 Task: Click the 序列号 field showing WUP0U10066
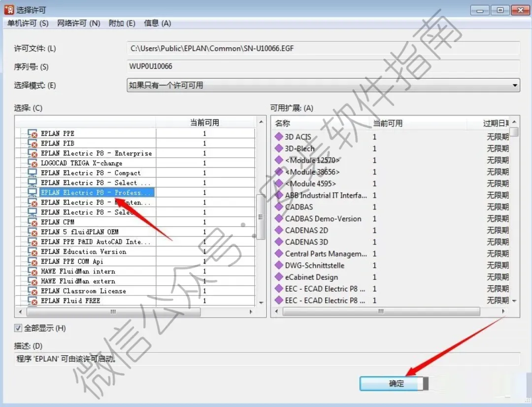pos(323,66)
